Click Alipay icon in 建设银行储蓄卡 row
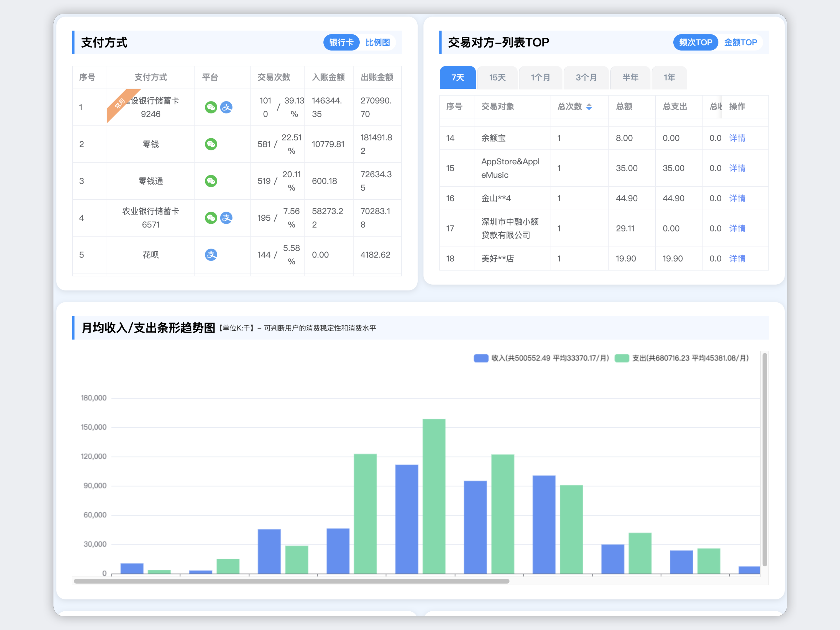This screenshot has height=630, width=840. coord(226,107)
